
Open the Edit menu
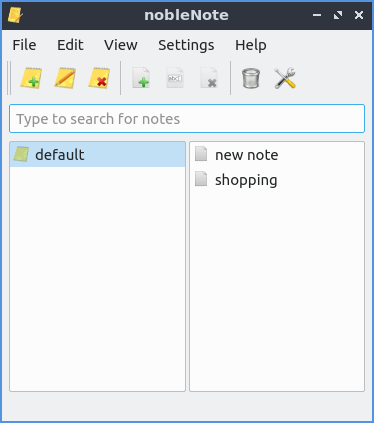[70, 45]
